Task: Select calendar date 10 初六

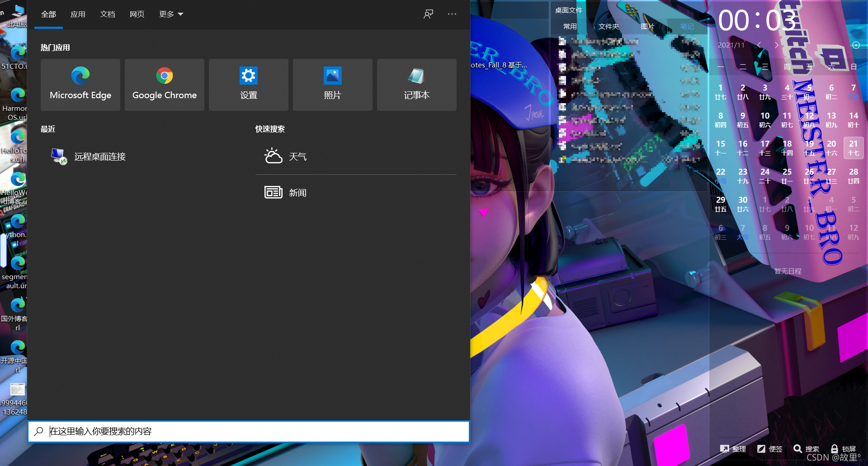Action: (x=765, y=120)
